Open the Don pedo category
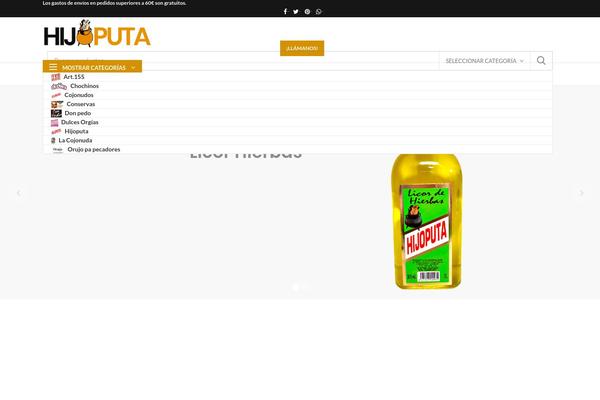 tap(78, 113)
